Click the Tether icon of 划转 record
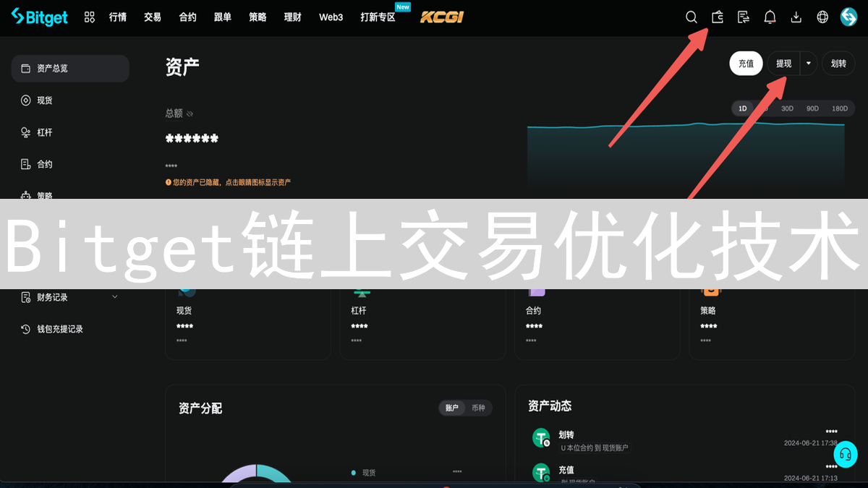 pos(541,437)
